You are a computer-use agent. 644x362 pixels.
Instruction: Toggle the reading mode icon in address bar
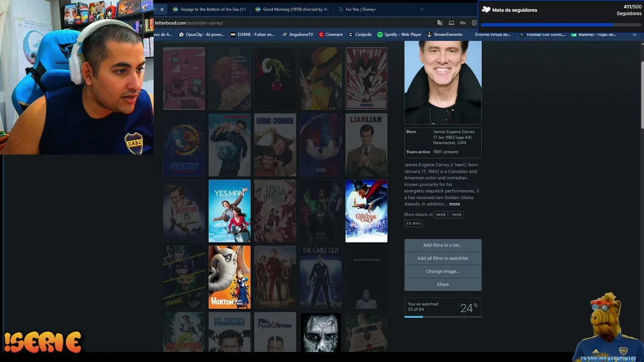pyautogui.click(x=474, y=23)
